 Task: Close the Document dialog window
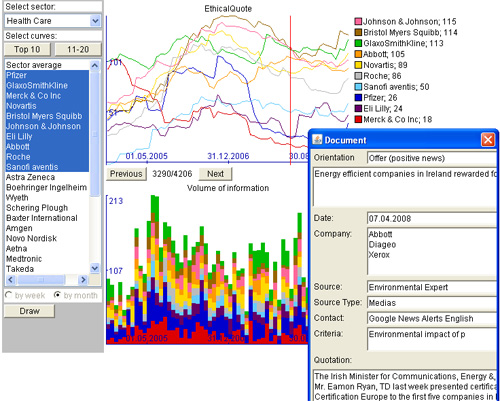click(x=488, y=140)
